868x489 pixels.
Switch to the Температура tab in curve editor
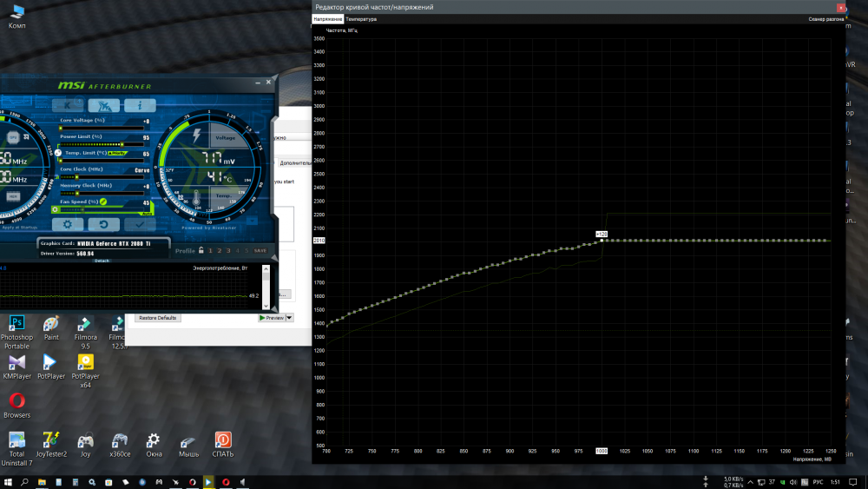point(361,19)
